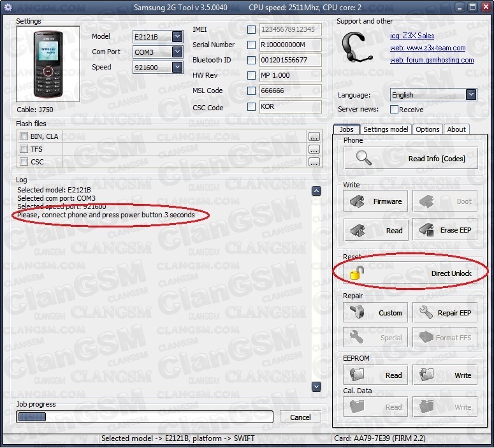Switch to the Jobs tab

pos(347,129)
